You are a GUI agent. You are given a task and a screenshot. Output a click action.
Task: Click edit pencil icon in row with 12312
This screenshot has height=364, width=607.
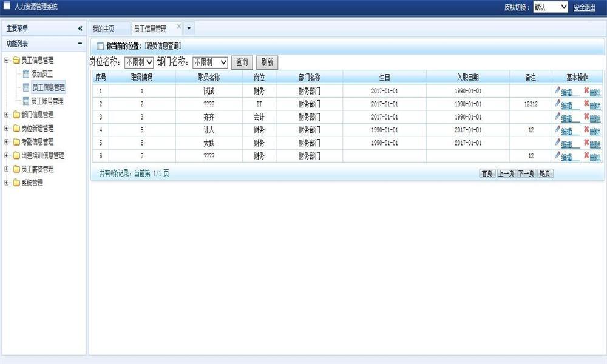(557, 103)
